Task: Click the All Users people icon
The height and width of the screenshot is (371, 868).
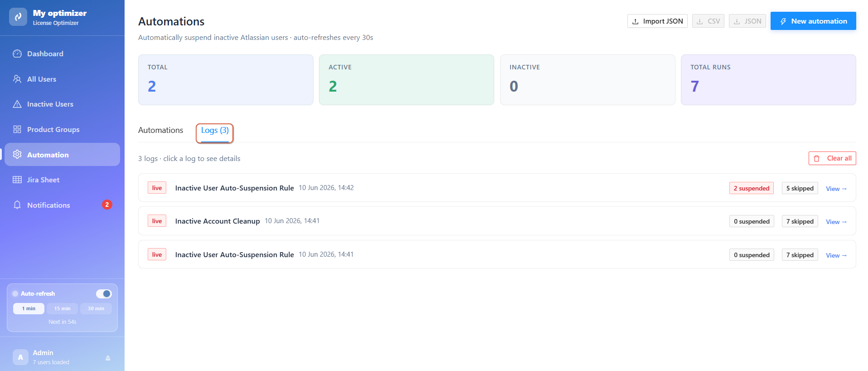Action: point(17,79)
